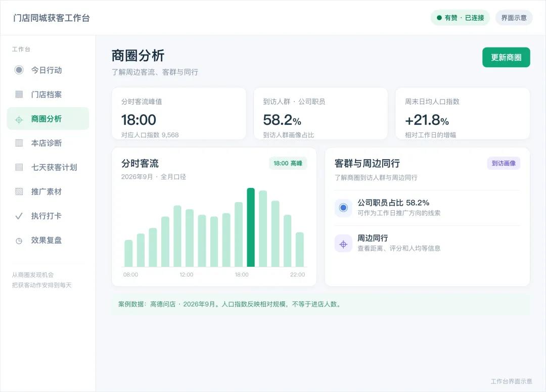This screenshot has height=392, width=546.
Task: Click the 门店档案 sidebar icon
Action: tap(19, 94)
